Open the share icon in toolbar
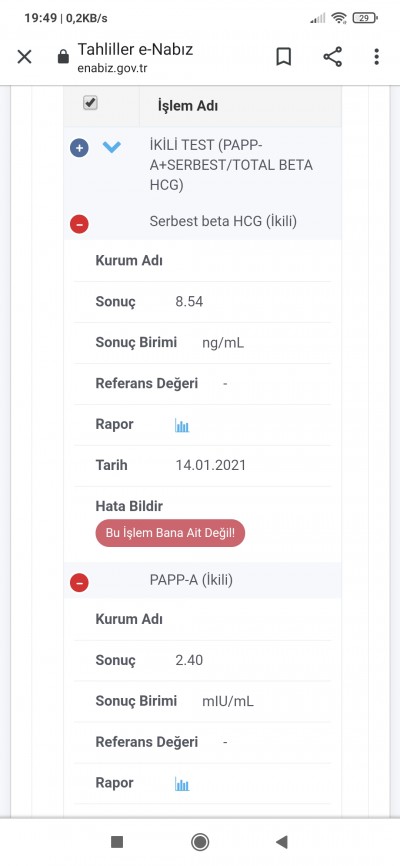400x866 pixels. [x=332, y=56]
